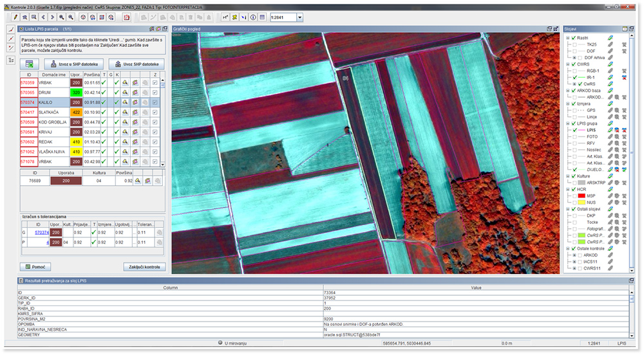Click the zoom-to-window magnifier toolbar icon

33,17
